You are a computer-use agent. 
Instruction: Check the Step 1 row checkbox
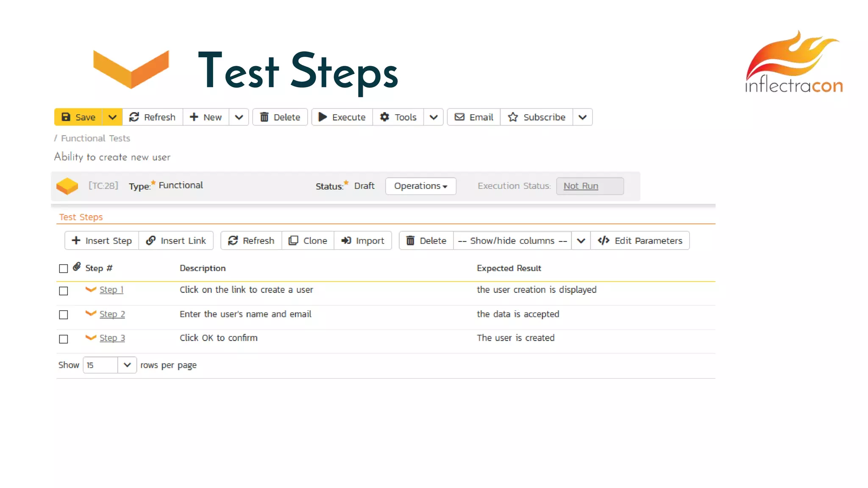[x=64, y=291]
